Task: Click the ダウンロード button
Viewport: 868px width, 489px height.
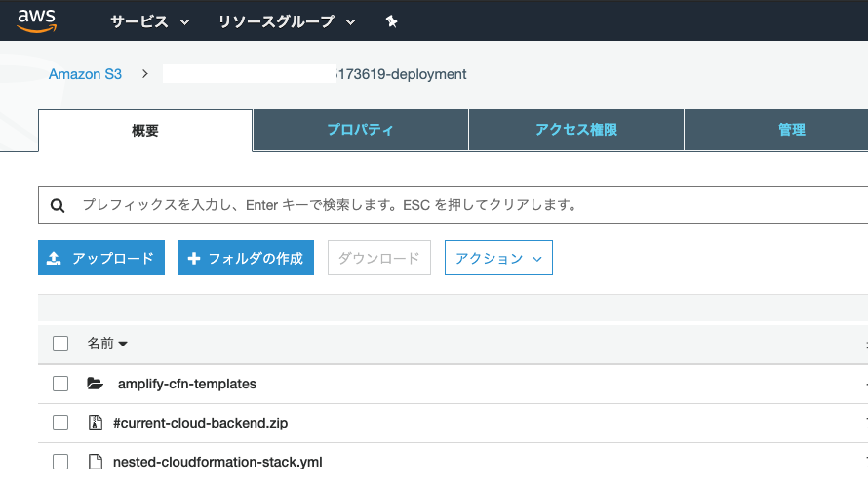Action: pos(379,258)
